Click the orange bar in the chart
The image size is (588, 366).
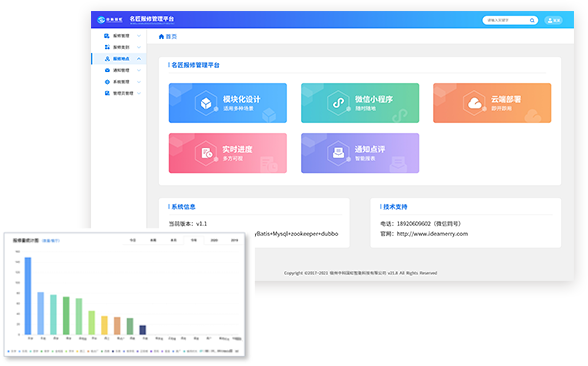point(117,326)
